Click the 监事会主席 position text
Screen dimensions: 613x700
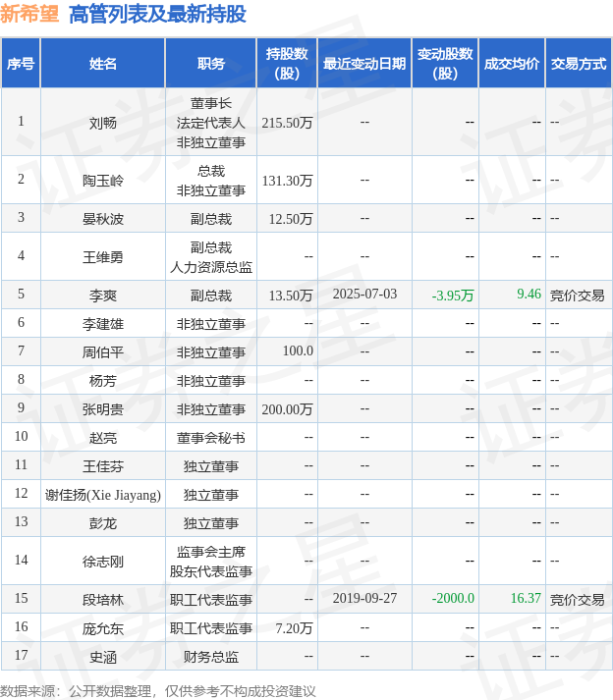coord(211,552)
